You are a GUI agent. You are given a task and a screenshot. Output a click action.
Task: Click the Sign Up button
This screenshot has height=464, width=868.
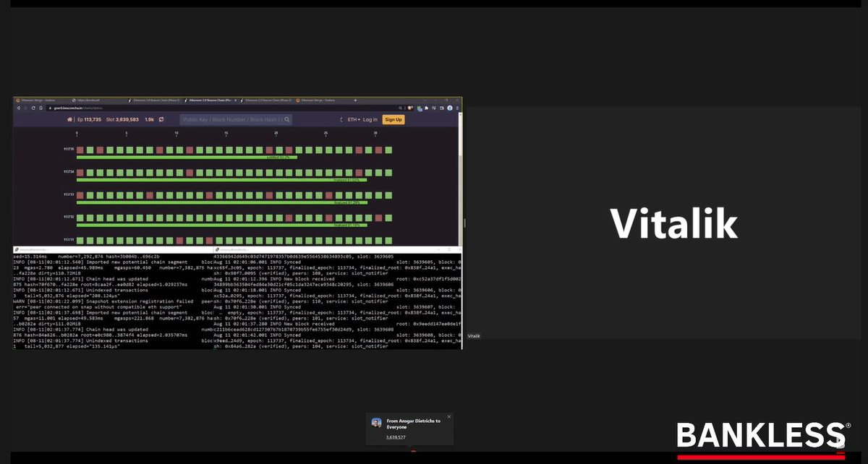pos(393,119)
